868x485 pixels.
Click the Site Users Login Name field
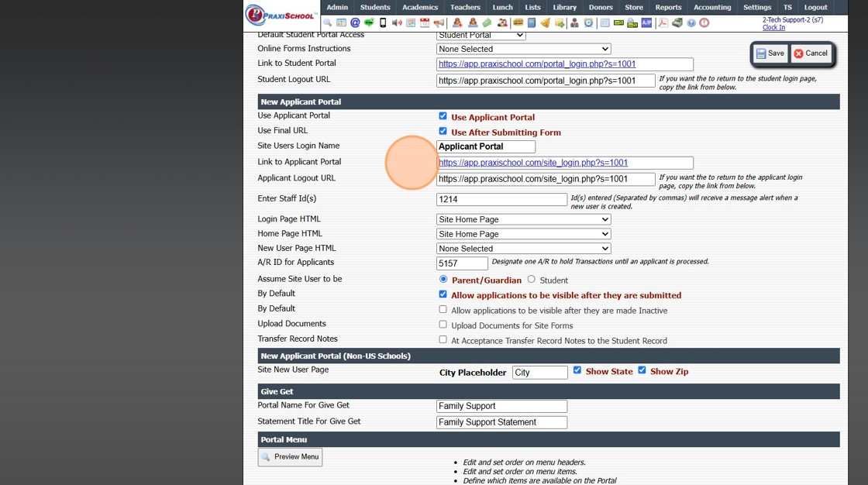coord(485,146)
